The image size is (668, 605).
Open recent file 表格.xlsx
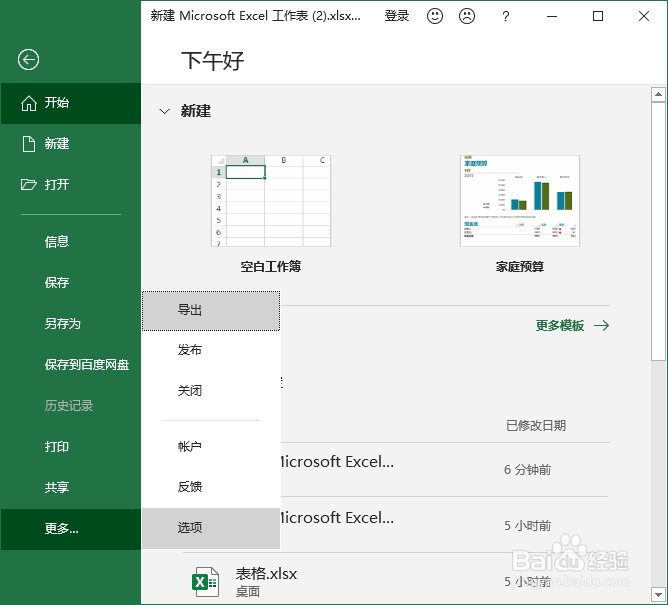(x=396, y=581)
